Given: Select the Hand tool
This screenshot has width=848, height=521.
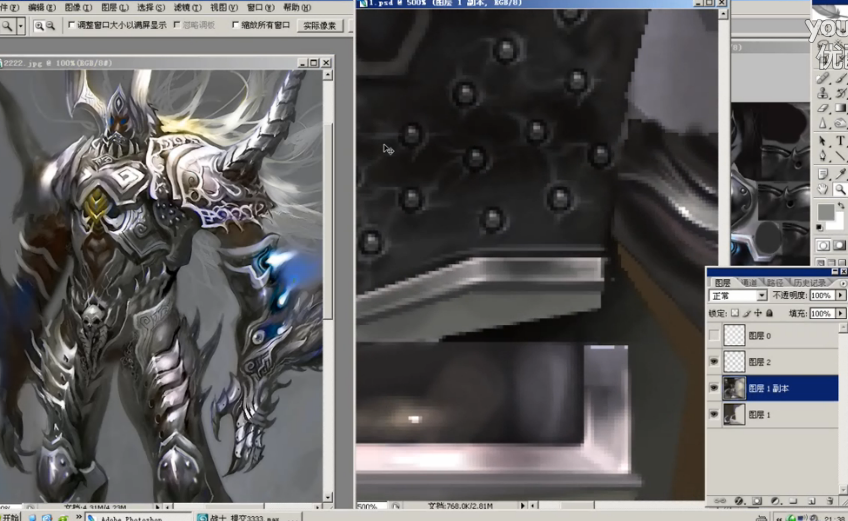Looking at the screenshot, I should pos(823,189).
